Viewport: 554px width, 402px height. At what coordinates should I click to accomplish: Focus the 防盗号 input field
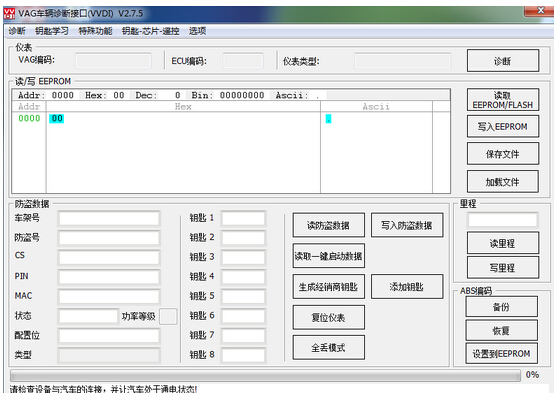[109, 238]
